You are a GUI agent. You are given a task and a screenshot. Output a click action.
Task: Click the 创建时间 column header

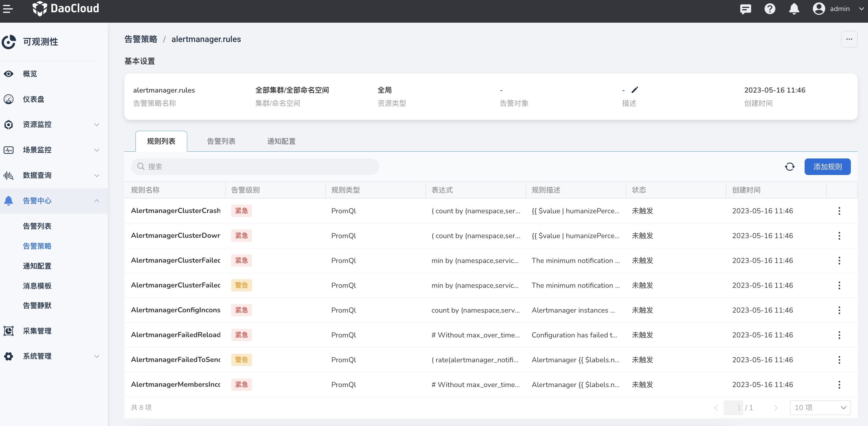coord(746,190)
